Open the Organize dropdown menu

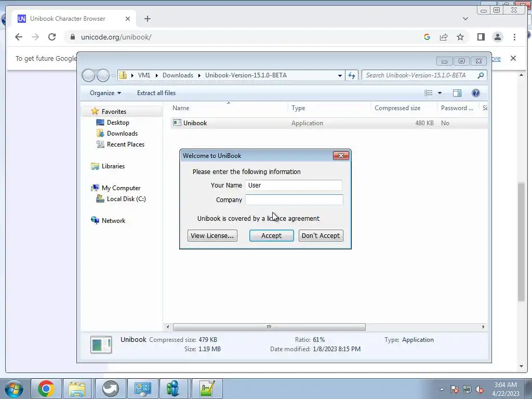pyautogui.click(x=105, y=93)
